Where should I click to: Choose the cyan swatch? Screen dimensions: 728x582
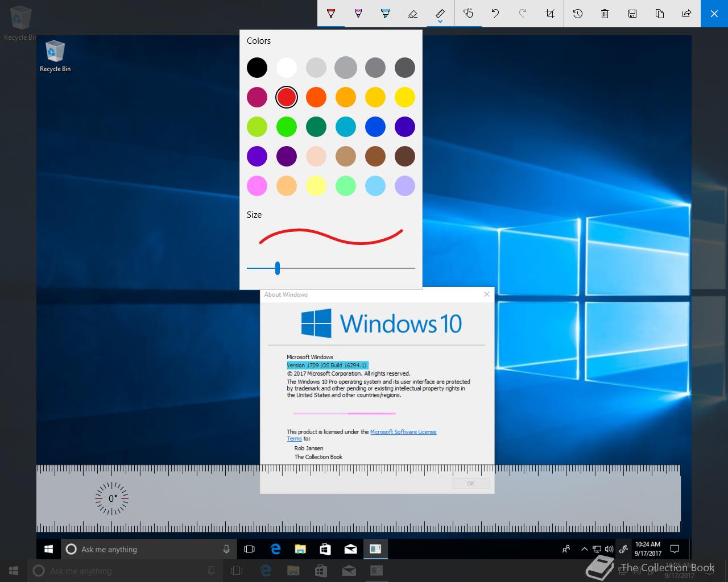(x=346, y=127)
